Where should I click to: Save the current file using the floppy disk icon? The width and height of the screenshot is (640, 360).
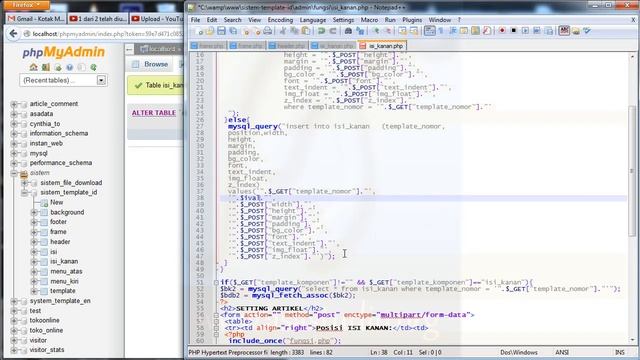[x=221, y=31]
